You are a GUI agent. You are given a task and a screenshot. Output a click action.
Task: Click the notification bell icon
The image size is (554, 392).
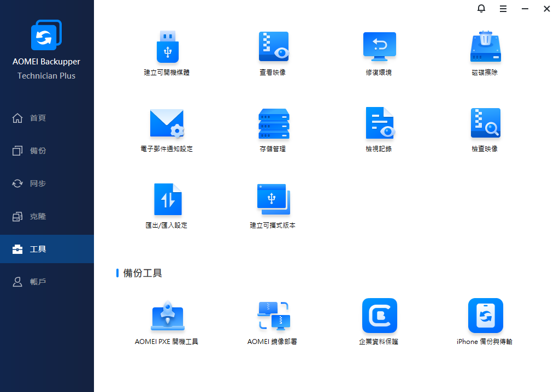(481, 9)
